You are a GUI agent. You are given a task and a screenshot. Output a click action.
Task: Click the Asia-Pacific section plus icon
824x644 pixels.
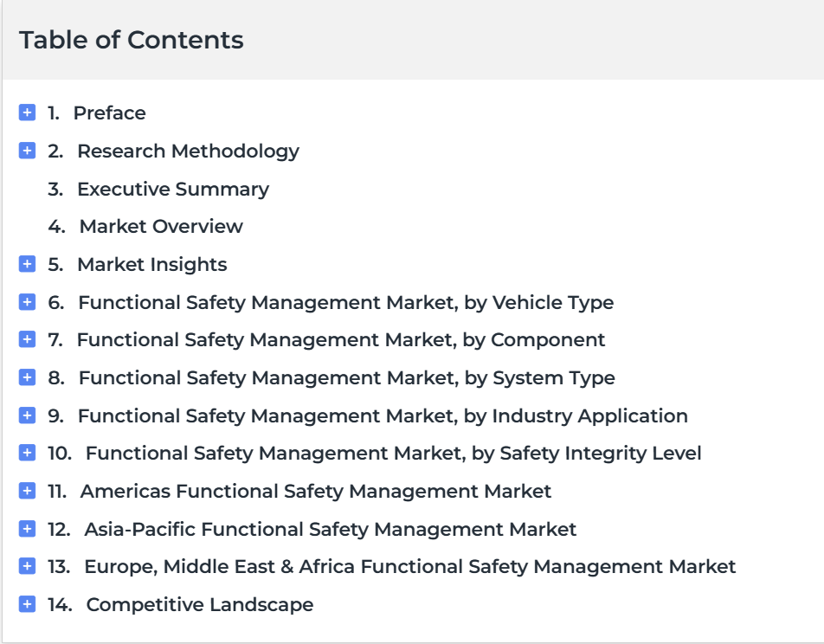click(28, 529)
